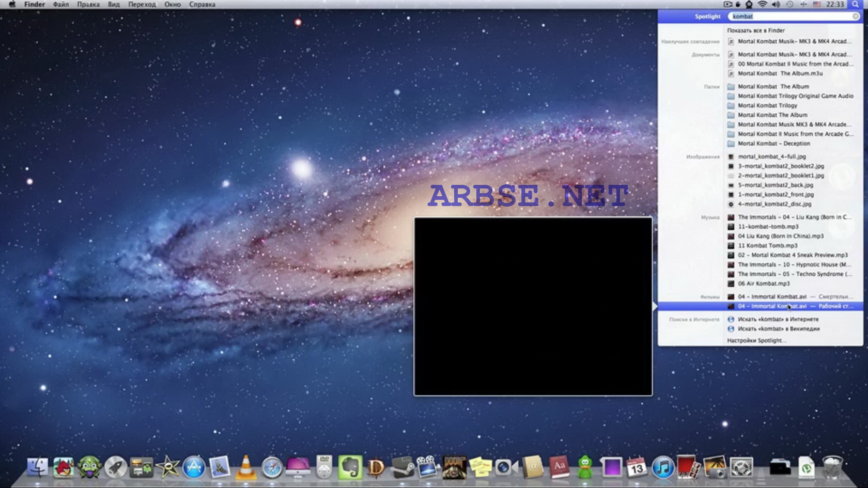Open System Preferences gear icon

pyautogui.click(x=741, y=467)
